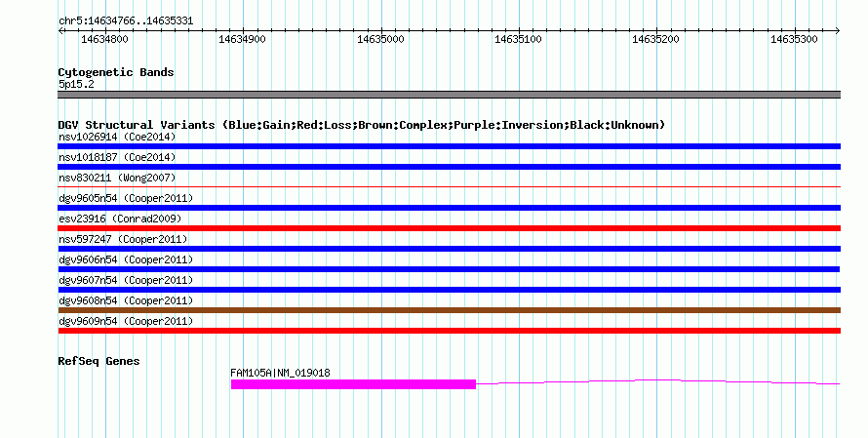This screenshot has height=438, width=868.
Task: Click the dgv9609n54 (Cooper2011) label
Action: tap(126, 321)
